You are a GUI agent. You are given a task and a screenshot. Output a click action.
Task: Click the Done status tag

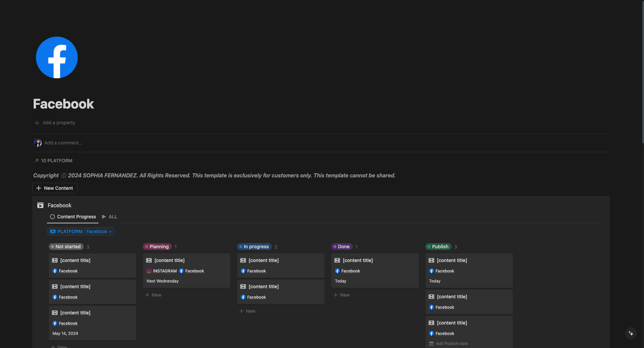pos(342,247)
